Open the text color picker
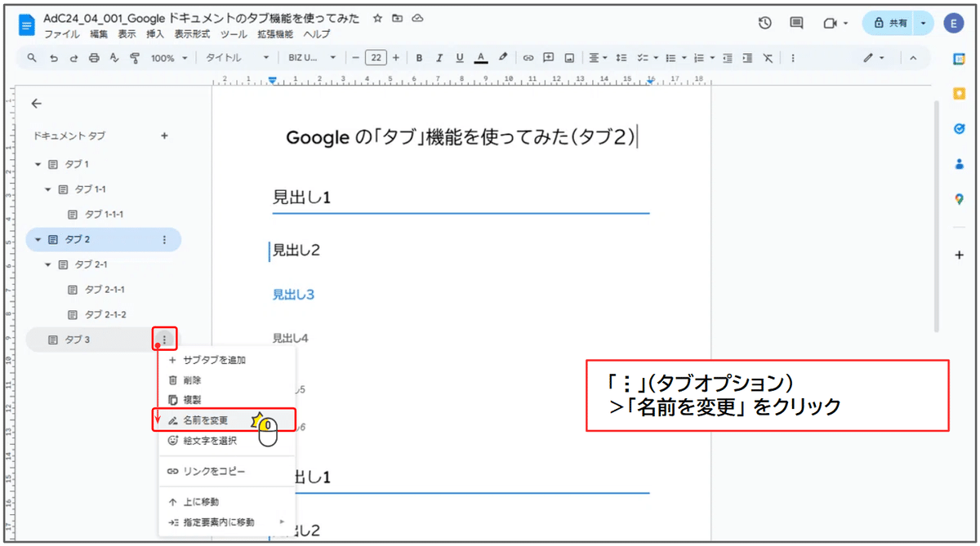Screen dimensions: 980x546 point(481,58)
